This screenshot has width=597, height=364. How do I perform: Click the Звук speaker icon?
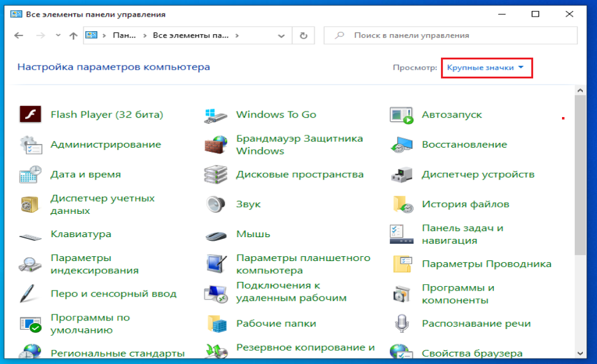coord(216,204)
